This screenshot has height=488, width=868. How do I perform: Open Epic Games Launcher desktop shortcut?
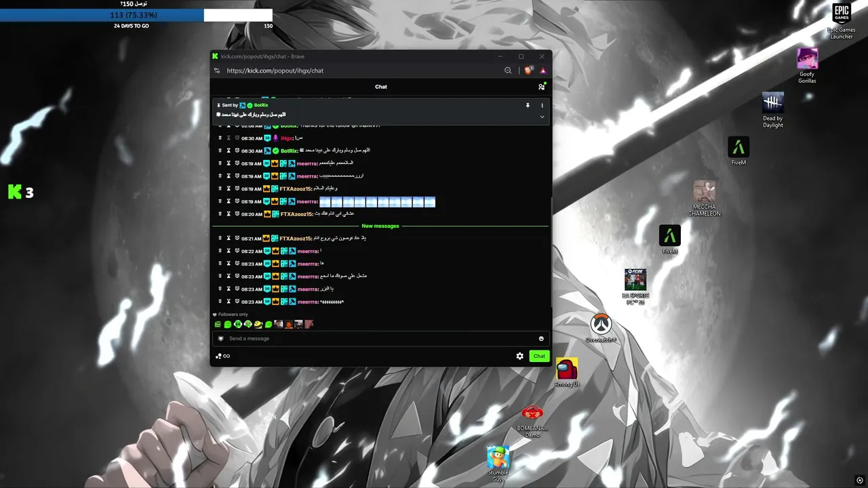click(x=842, y=21)
